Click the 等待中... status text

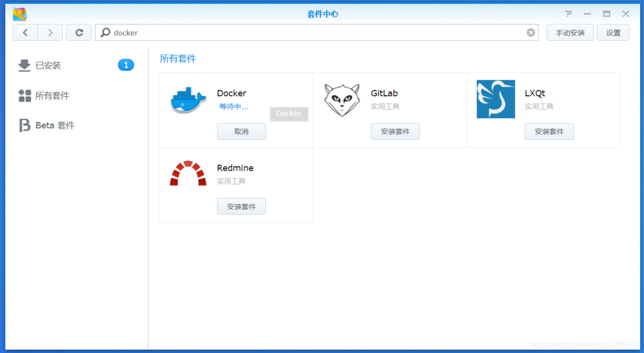[x=234, y=107]
